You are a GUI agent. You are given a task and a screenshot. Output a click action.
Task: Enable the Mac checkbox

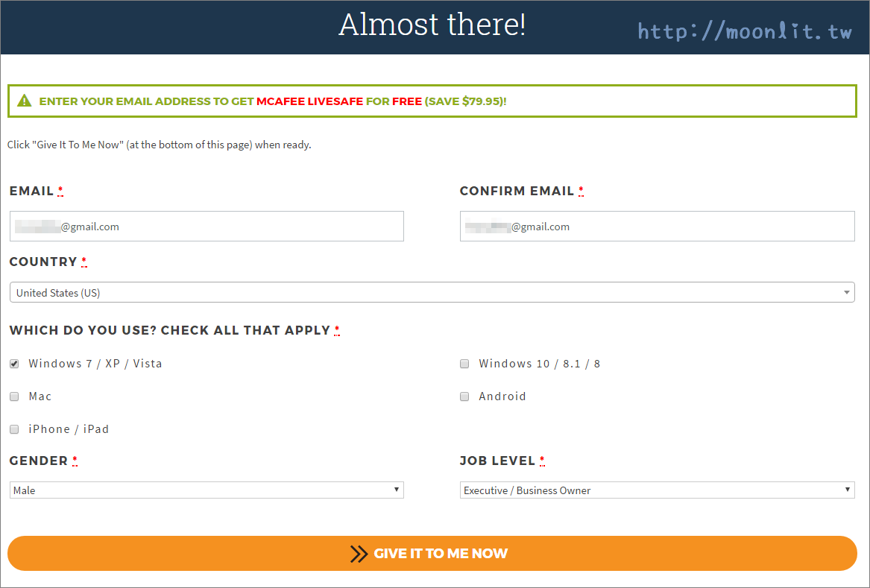[x=14, y=397]
